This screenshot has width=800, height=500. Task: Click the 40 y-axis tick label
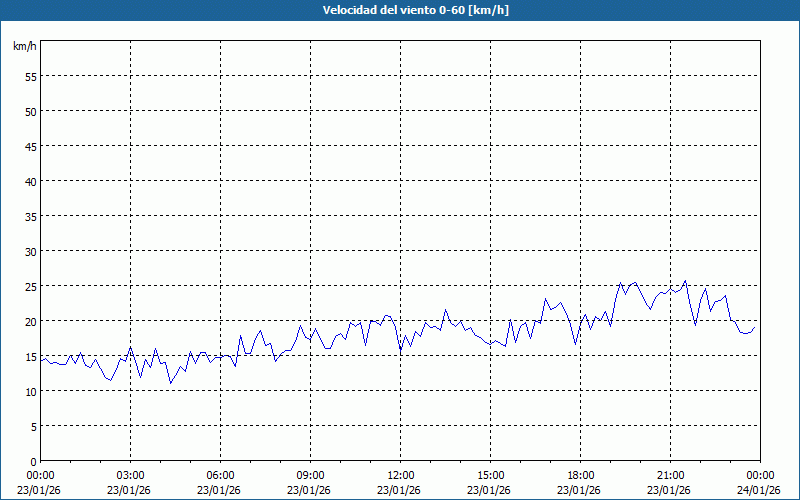click(x=30, y=181)
